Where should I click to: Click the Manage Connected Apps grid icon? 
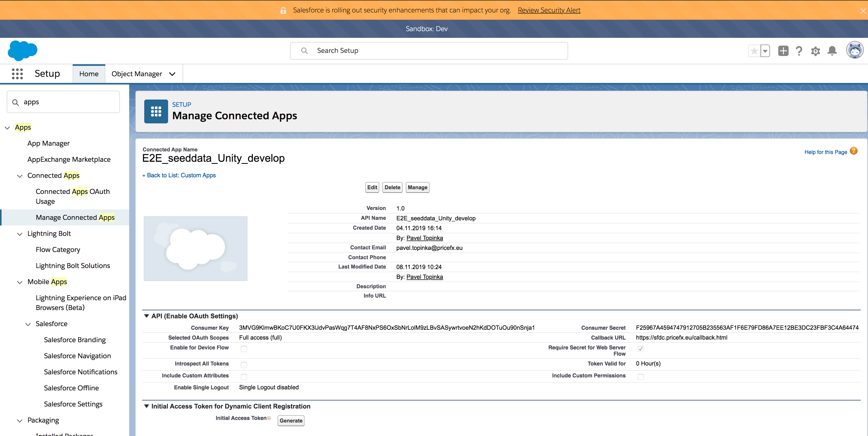point(156,111)
